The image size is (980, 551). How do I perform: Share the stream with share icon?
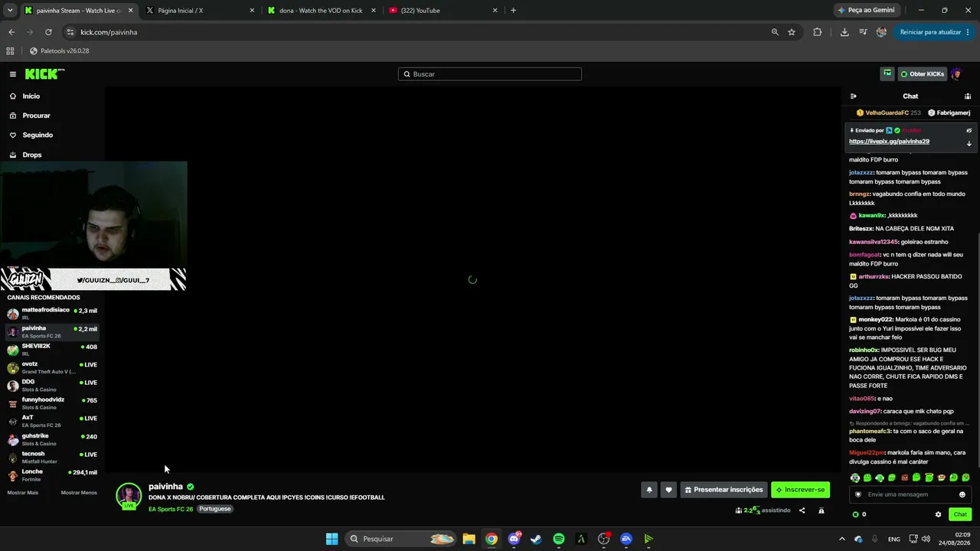click(802, 510)
